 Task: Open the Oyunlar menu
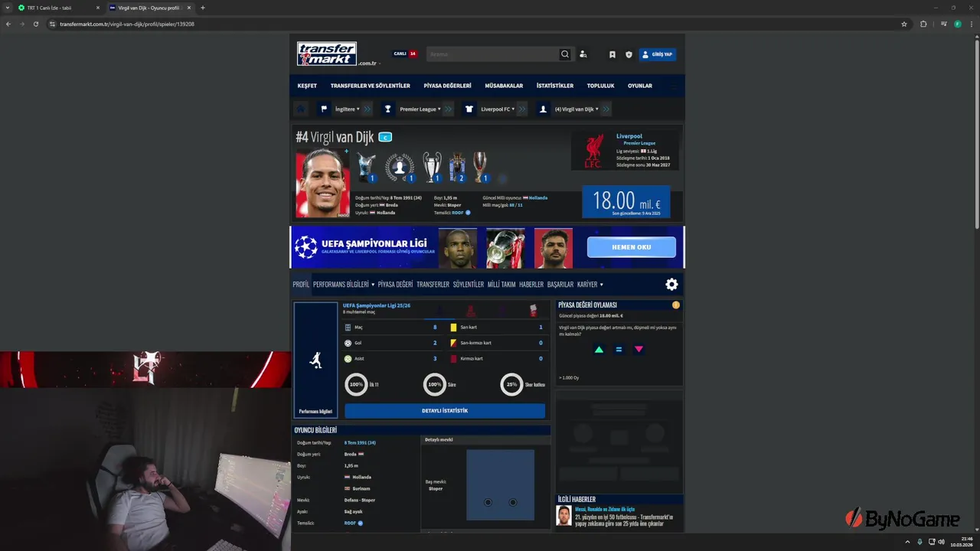640,86
